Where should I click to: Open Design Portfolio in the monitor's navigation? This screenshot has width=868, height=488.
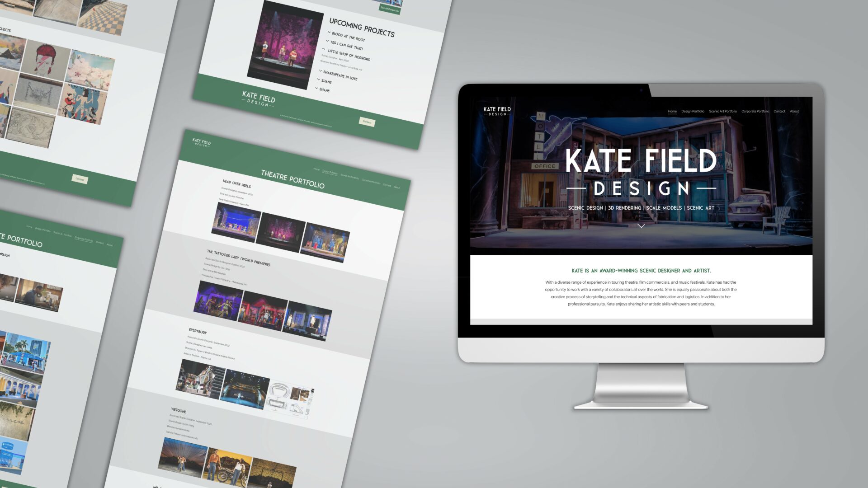coord(693,111)
